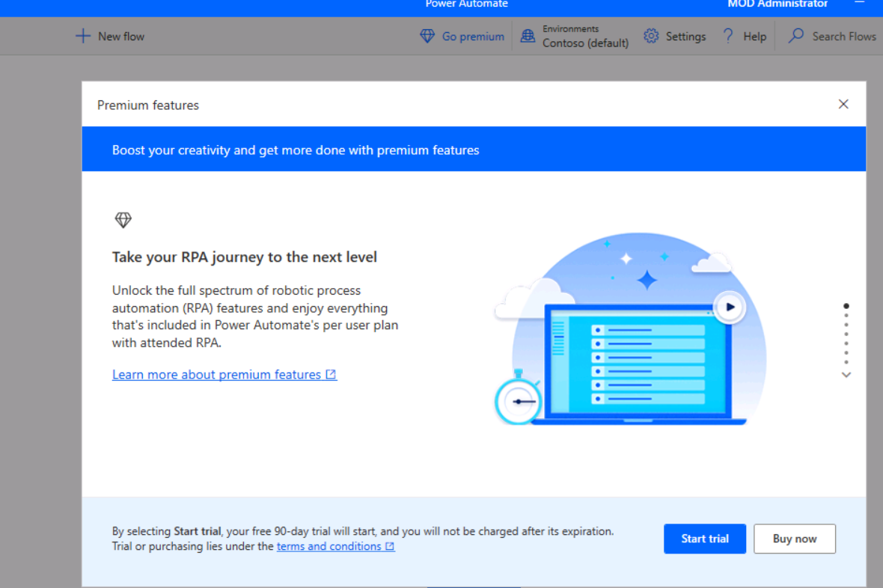This screenshot has width=883, height=588.
Task: Select the first carousel dot
Action: pyautogui.click(x=846, y=306)
